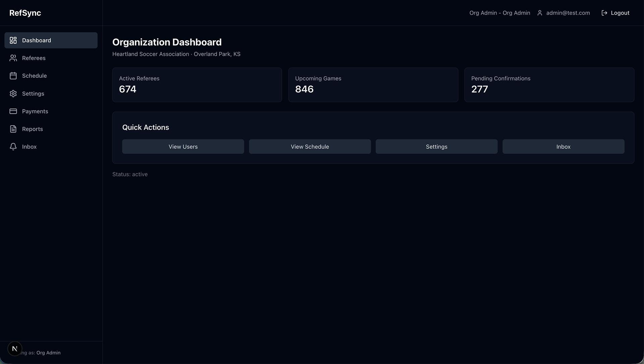This screenshot has width=644, height=364.
Task: Click the Schedule calendar icon
Action: click(x=13, y=76)
